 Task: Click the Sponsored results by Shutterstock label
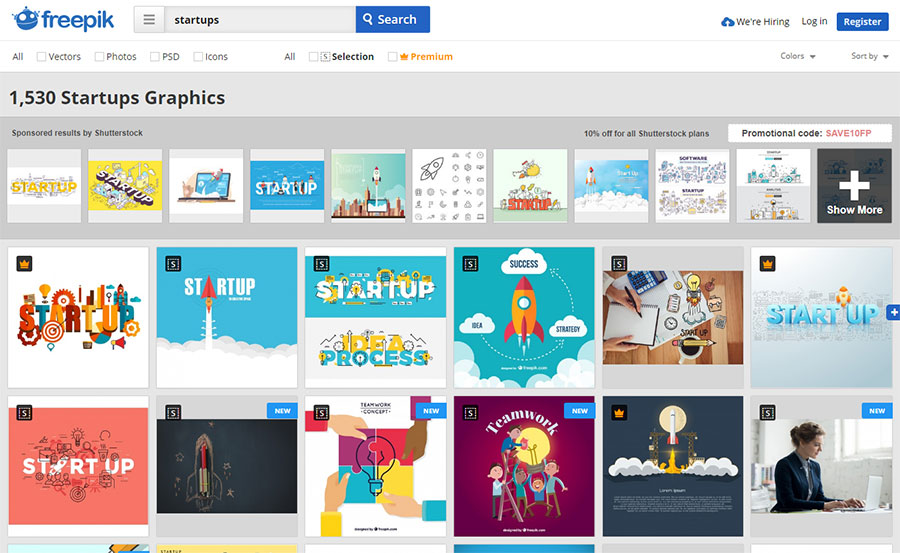[77, 133]
